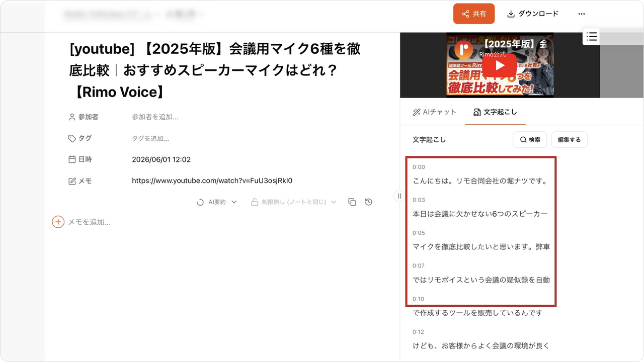Click the note title starting with [youtube]

pos(215,70)
